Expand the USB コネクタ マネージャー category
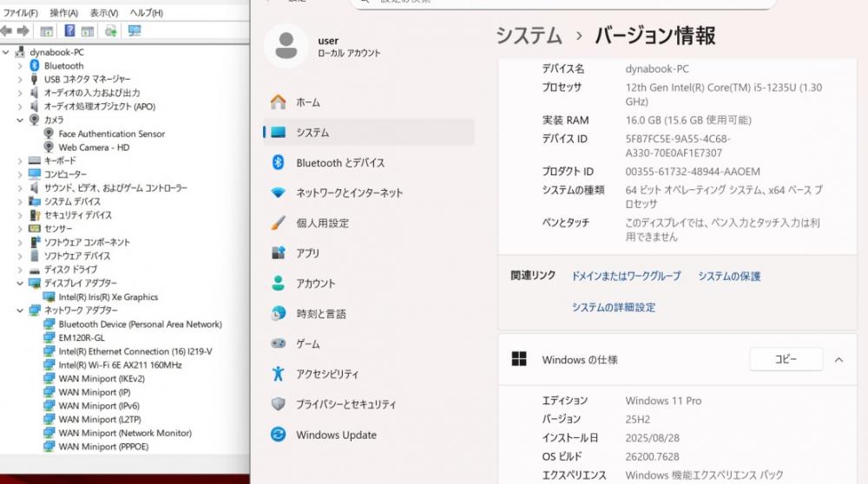 (x=20, y=79)
